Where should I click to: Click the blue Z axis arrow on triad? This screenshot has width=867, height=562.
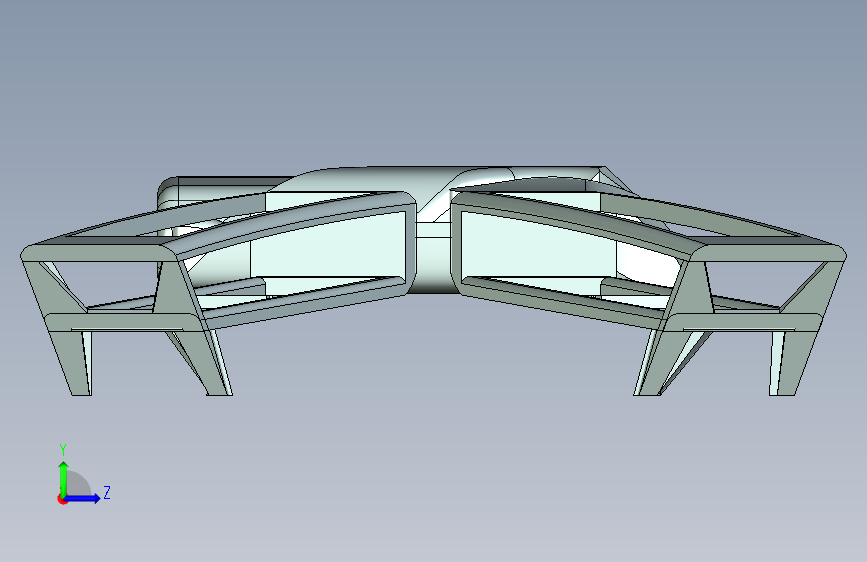[82, 498]
